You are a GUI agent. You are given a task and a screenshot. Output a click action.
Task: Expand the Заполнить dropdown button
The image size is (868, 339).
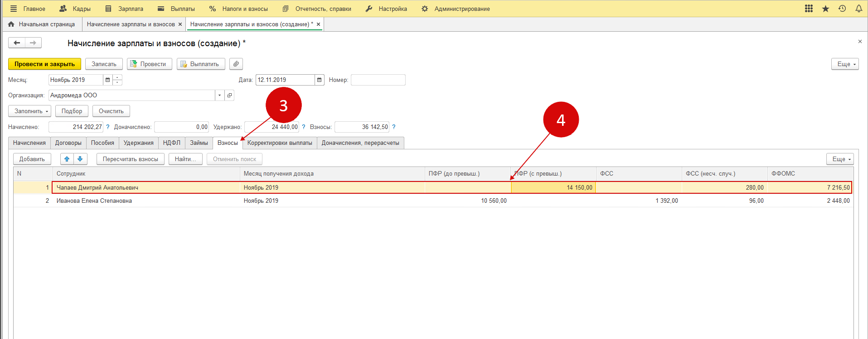[29, 111]
